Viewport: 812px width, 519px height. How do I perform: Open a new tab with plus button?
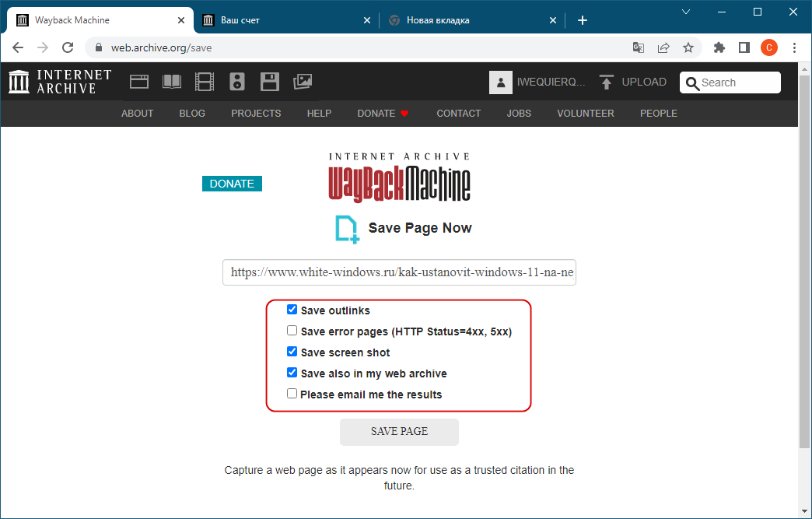point(583,20)
